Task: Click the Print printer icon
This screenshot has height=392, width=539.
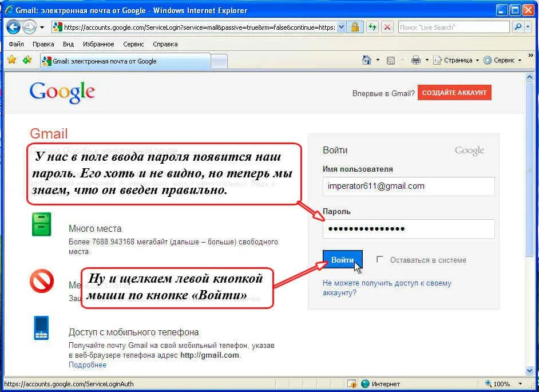Action: point(416,60)
